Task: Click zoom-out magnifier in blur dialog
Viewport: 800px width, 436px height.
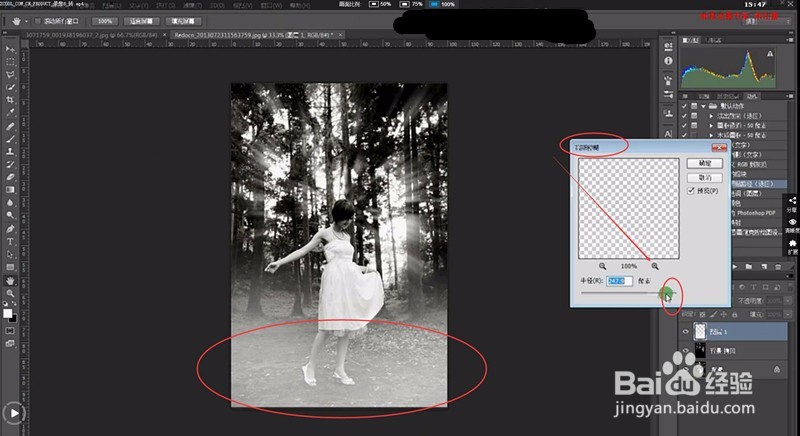Action: 603,266
